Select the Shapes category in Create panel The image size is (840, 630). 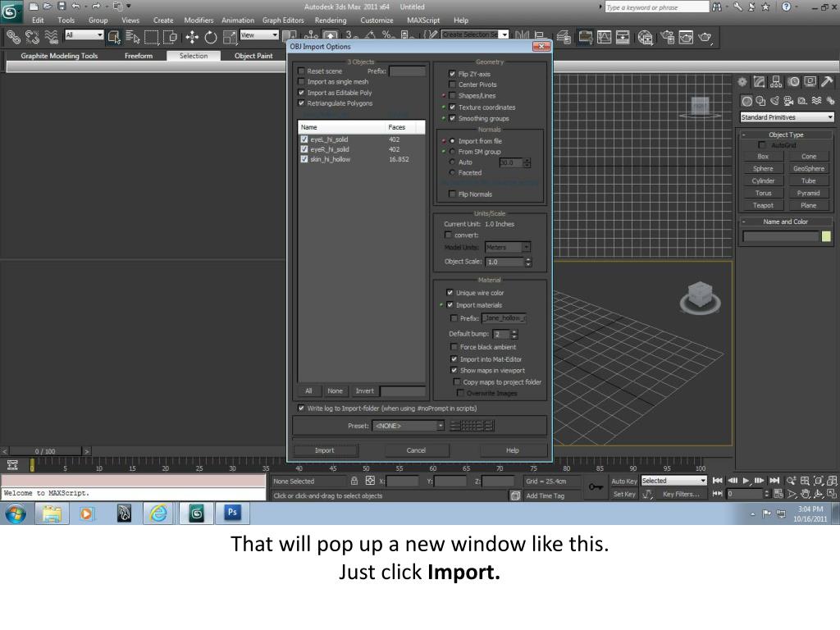(x=760, y=101)
